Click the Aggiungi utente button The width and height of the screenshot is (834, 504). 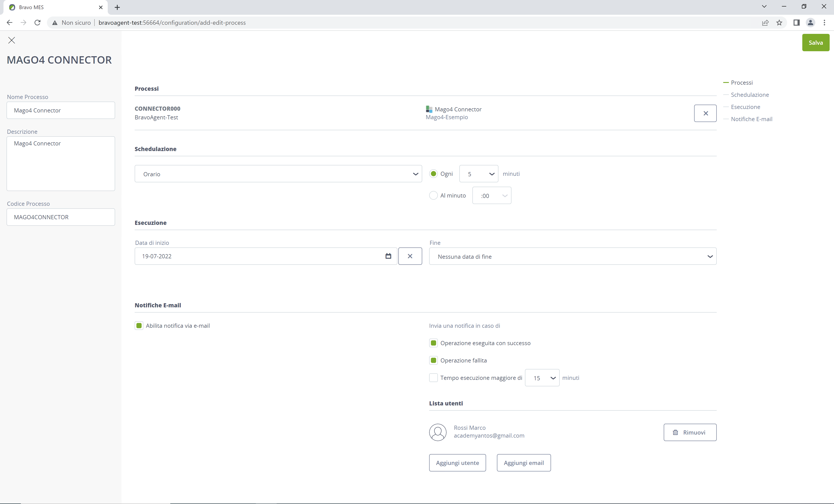click(457, 463)
